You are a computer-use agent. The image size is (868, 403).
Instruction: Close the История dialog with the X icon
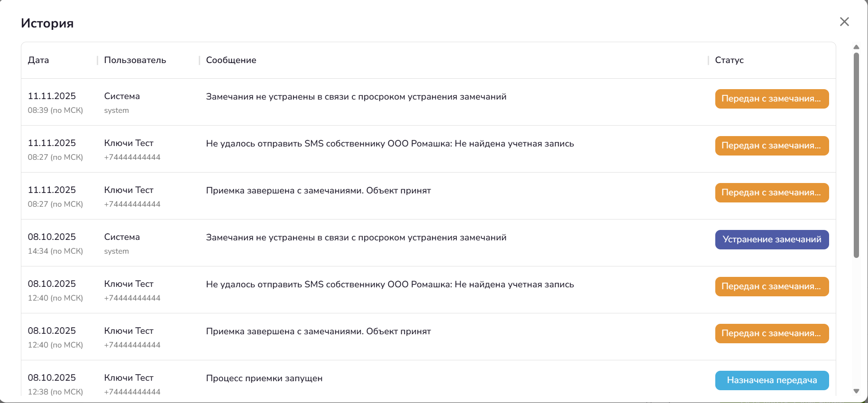point(844,22)
